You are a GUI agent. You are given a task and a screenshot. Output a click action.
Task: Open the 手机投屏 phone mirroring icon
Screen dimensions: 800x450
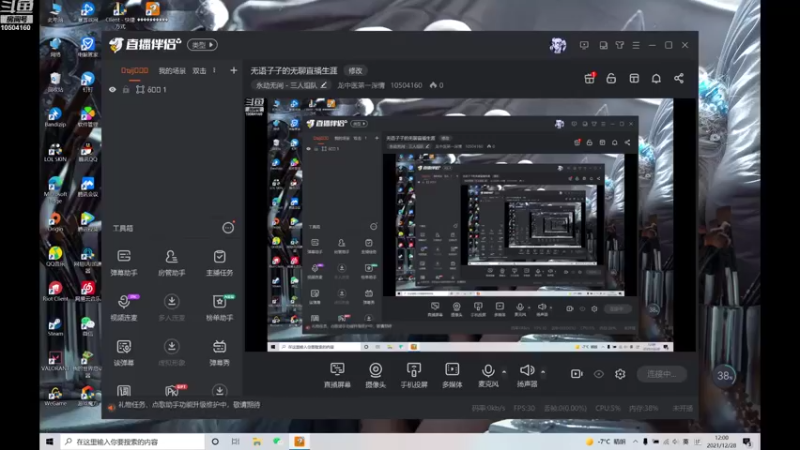(414, 374)
